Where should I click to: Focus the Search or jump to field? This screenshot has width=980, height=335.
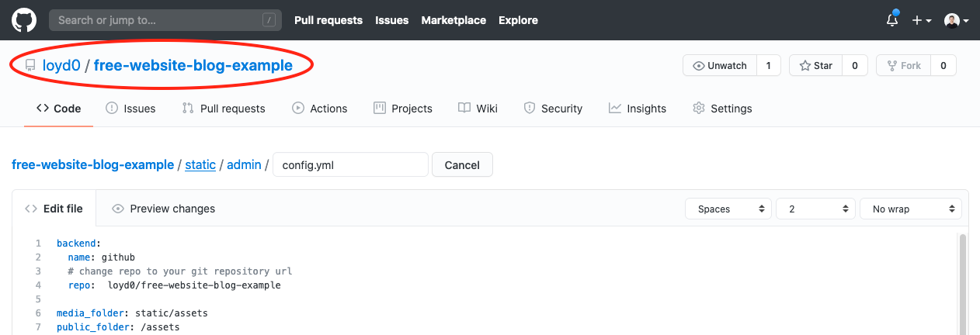[x=164, y=20]
